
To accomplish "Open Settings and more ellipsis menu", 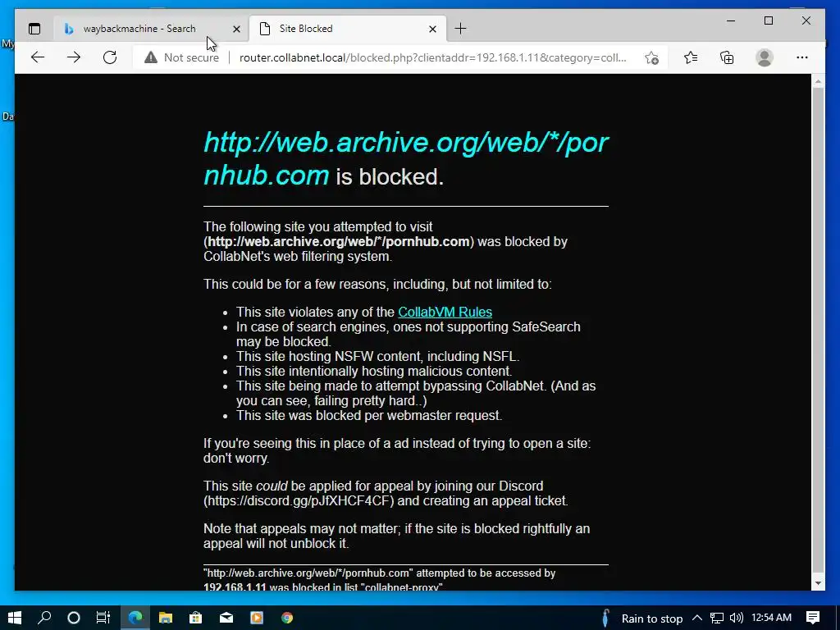I will tap(802, 57).
